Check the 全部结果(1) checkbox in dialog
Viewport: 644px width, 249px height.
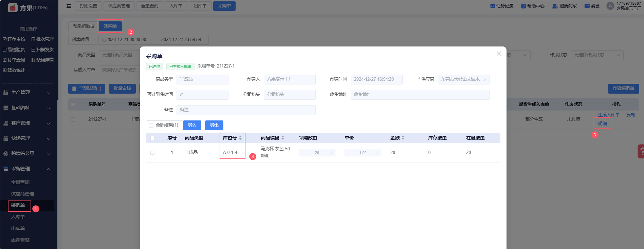[151, 125]
